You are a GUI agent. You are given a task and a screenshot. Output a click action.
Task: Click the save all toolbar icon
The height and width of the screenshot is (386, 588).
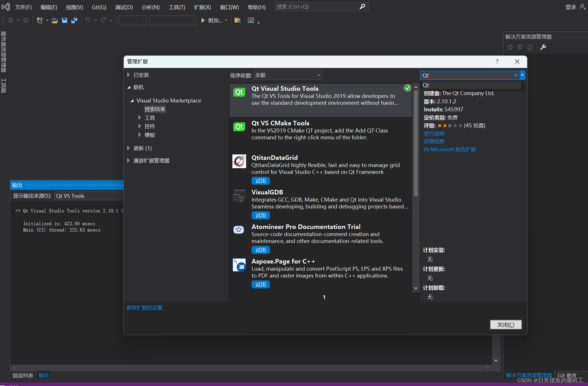pyautogui.click(x=74, y=20)
